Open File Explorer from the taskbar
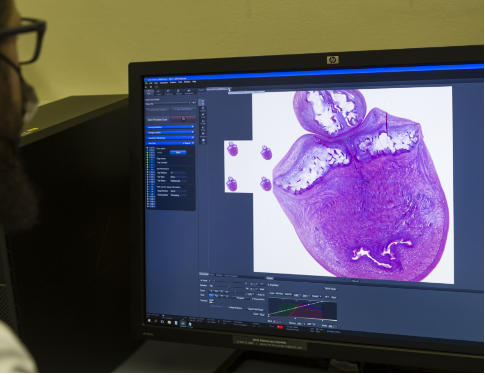Viewport: 485px width, 375px height. coord(169,322)
